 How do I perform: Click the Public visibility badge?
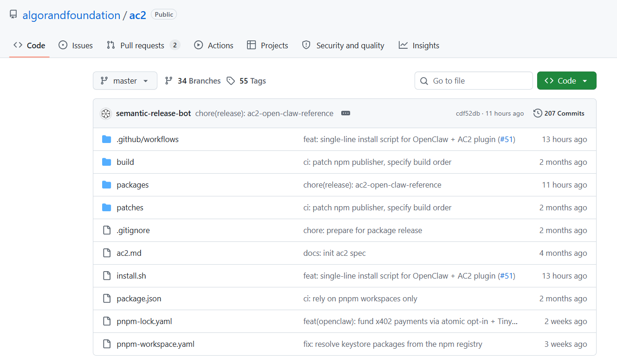point(164,14)
